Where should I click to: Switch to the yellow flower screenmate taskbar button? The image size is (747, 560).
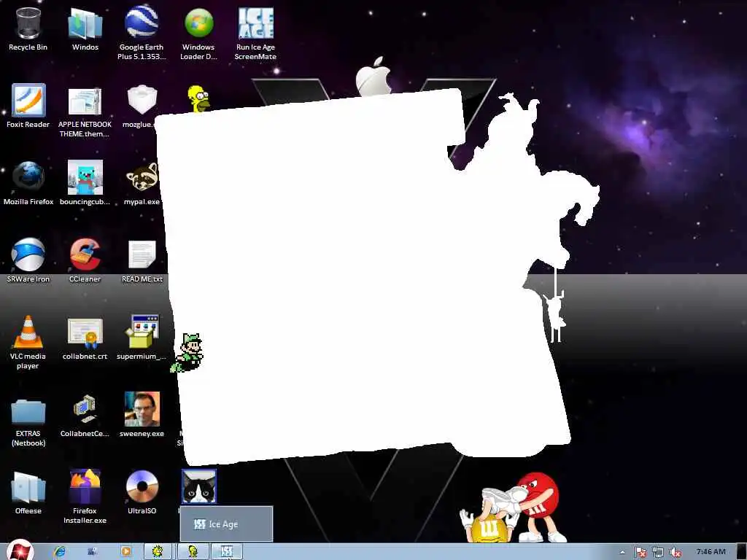[158, 551]
